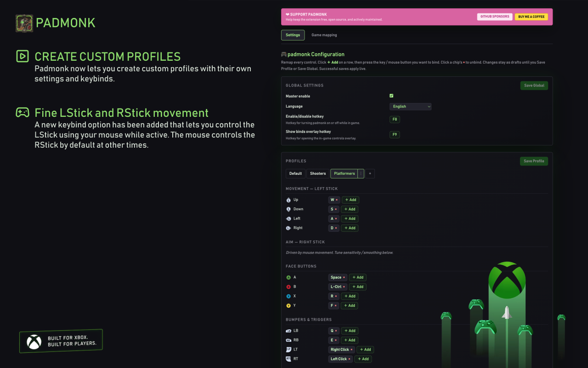The height and width of the screenshot is (368, 588).
Task: Unbind R from the X face button
Action: coord(336,296)
